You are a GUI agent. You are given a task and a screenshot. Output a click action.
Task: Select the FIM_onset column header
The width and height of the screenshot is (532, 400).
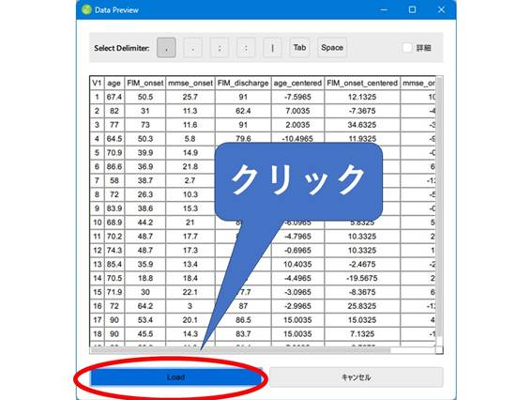click(144, 84)
